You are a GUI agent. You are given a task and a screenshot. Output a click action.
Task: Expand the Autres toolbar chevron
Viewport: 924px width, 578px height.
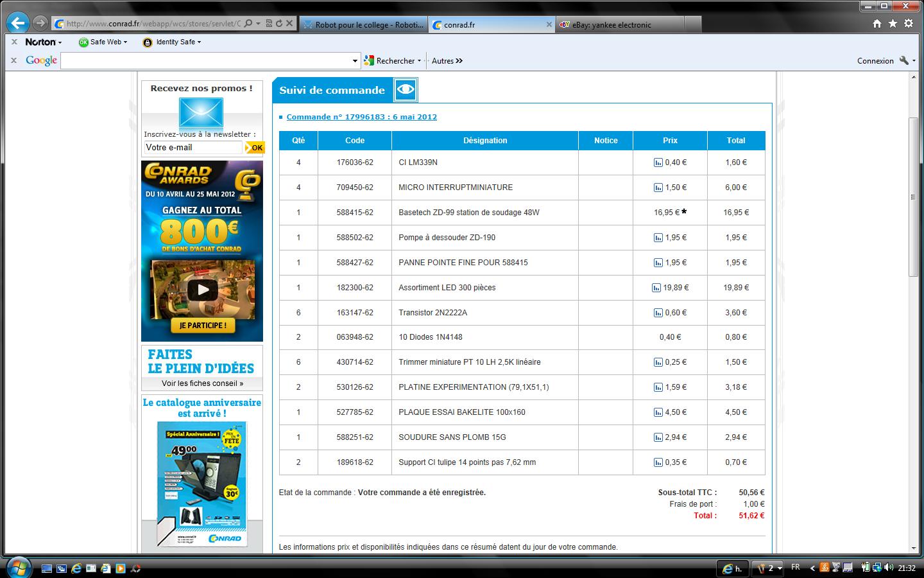pos(459,61)
